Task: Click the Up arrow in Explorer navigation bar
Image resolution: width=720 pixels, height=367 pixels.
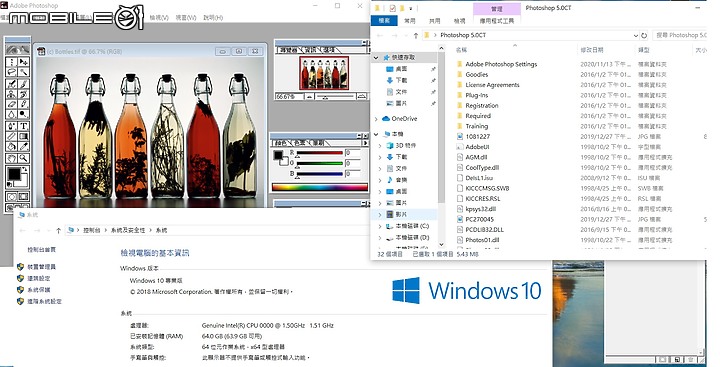Action: (x=416, y=35)
